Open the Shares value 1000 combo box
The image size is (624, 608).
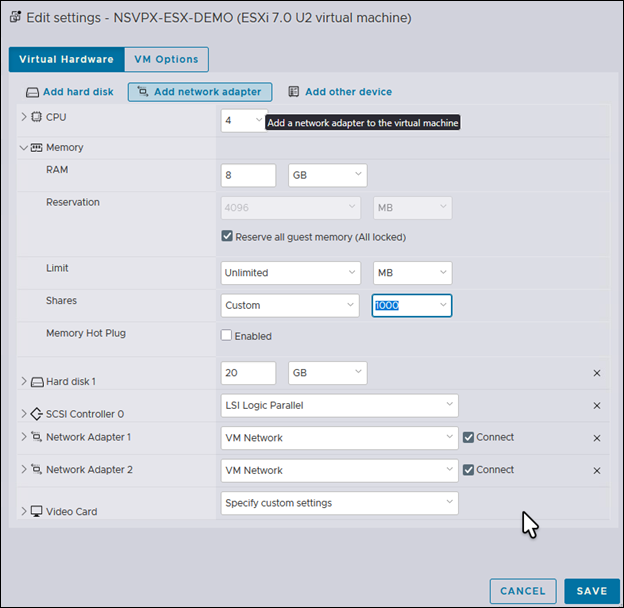pyautogui.click(x=411, y=306)
